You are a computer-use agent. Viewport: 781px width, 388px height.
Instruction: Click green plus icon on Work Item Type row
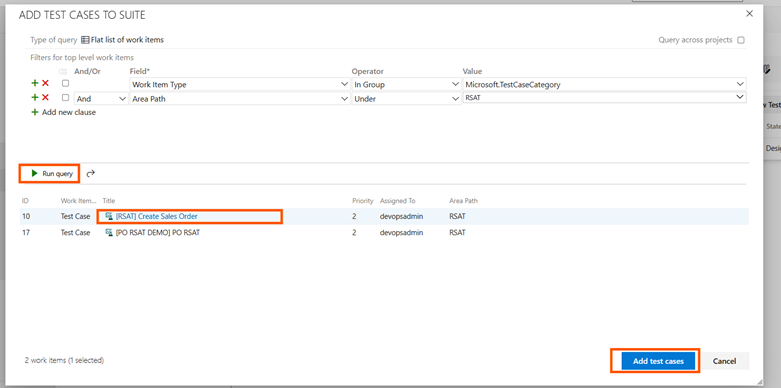click(x=35, y=84)
